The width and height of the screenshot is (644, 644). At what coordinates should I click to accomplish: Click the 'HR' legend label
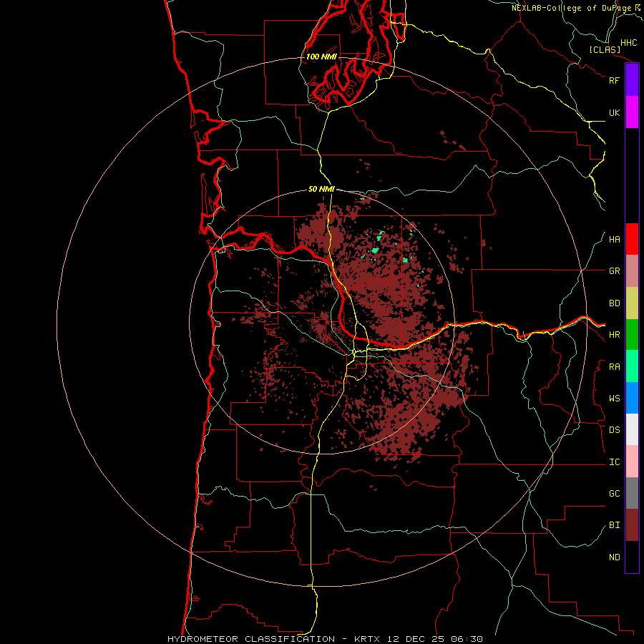click(x=614, y=335)
